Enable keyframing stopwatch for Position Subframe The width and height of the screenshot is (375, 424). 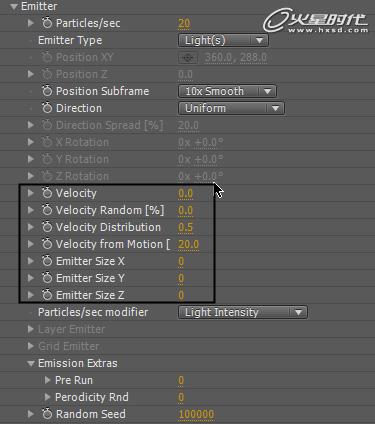pyautogui.click(x=47, y=91)
